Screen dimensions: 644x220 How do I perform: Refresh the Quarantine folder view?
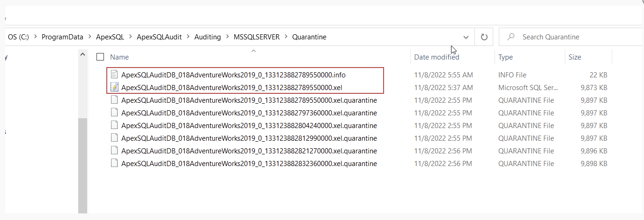click(x=484, y=37)
